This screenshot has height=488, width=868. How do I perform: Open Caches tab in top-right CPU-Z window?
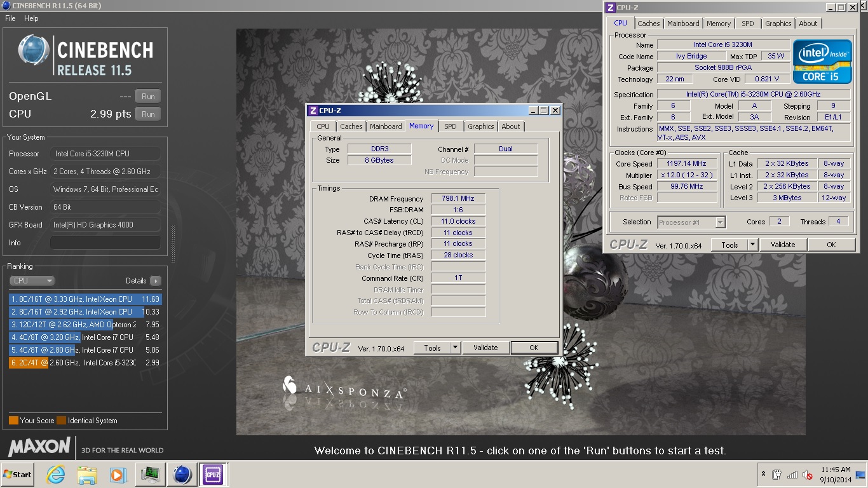[x=649, y=24]
